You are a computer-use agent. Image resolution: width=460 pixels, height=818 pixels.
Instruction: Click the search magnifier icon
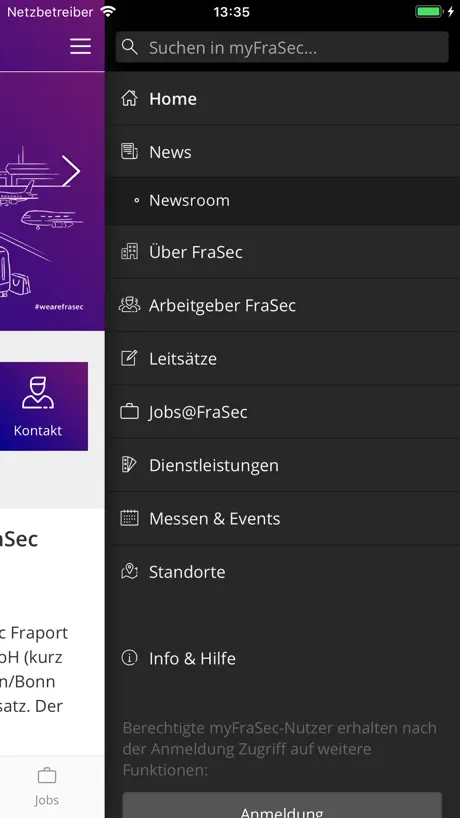129,47
